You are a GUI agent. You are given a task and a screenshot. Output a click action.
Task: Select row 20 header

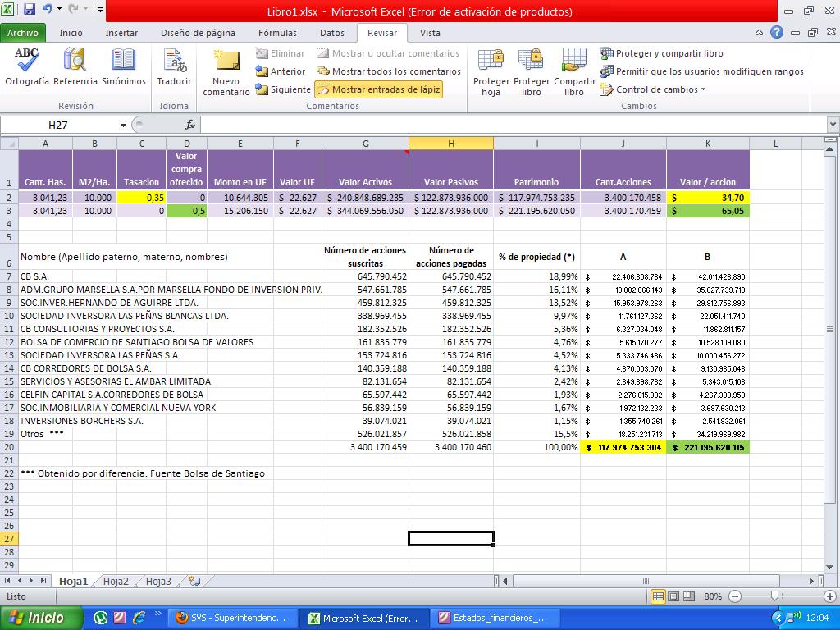point(9,447)
